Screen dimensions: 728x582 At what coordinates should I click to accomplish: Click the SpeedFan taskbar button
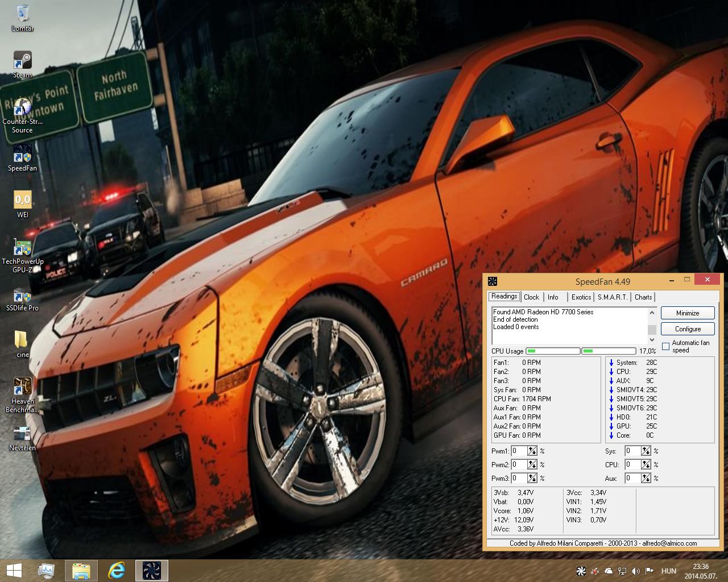click(x=152, y=571)
